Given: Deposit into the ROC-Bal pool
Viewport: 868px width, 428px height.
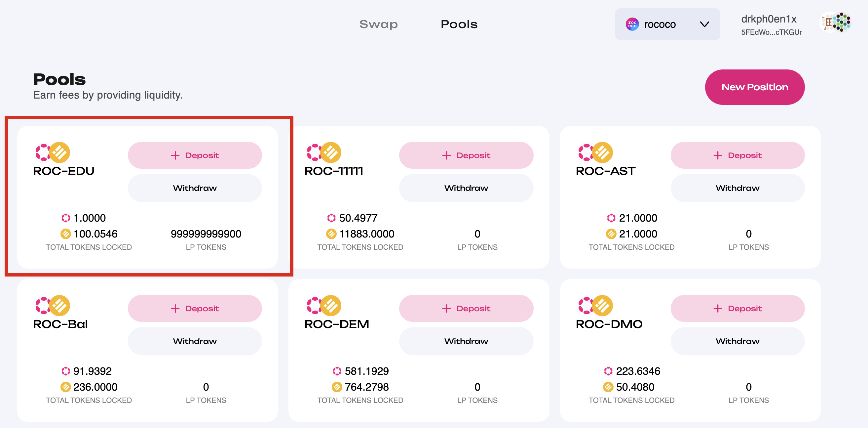Looking at the screenshot, I should [x=195, y=308].
